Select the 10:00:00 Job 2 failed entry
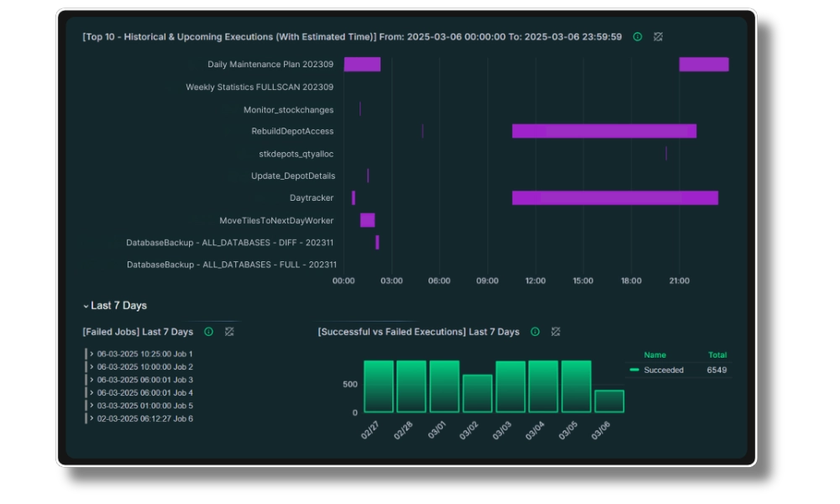The image size is (840, 504). 144,367
